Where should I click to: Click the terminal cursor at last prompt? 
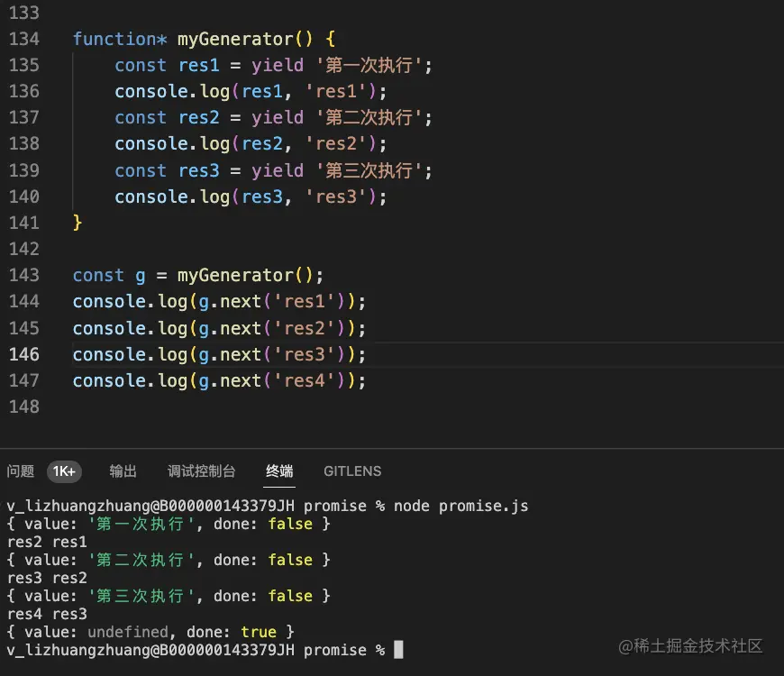click(398, 650)
